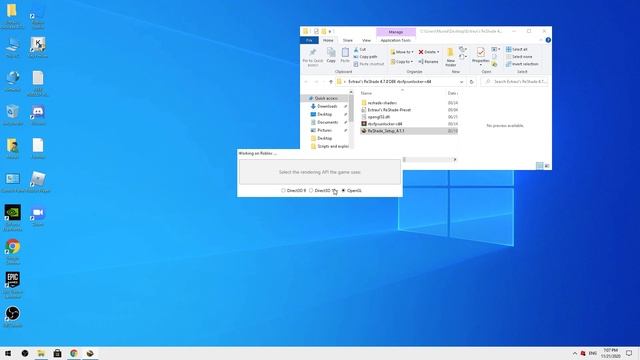Viewport: 640px width, 360px height.
Task: Click the Windows Start button
Action: (x=8, y=353)
